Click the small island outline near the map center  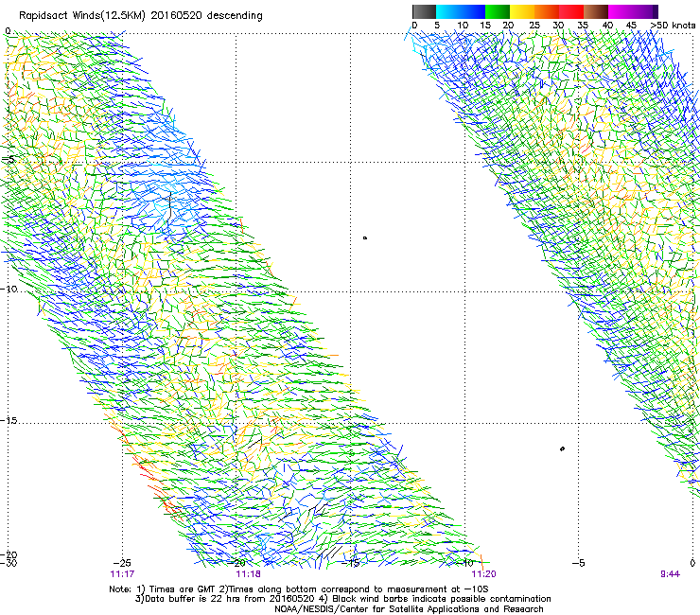[x=365, y=238]
